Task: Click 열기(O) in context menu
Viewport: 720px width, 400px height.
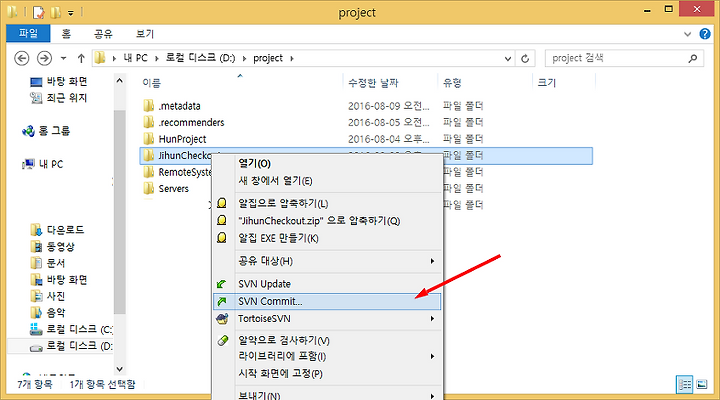Action: tap(327, 163)
